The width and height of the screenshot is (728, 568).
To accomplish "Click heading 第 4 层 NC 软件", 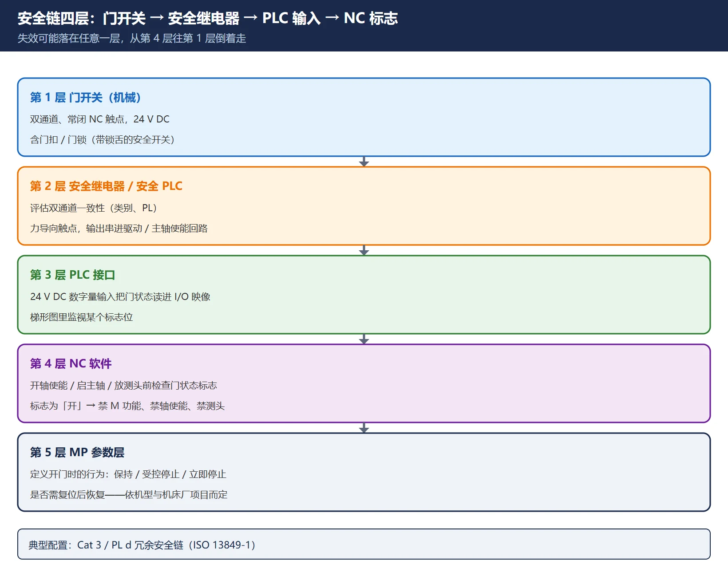I will 71,364.
